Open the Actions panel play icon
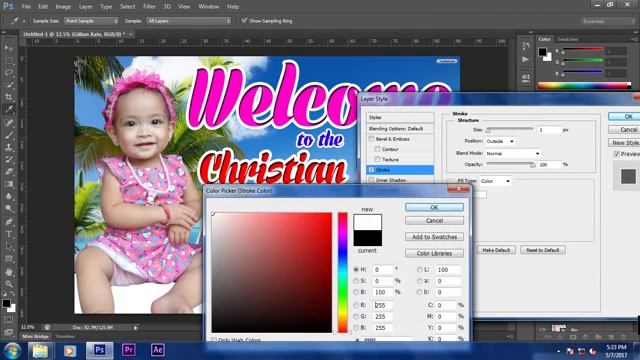 coord(526,60)
